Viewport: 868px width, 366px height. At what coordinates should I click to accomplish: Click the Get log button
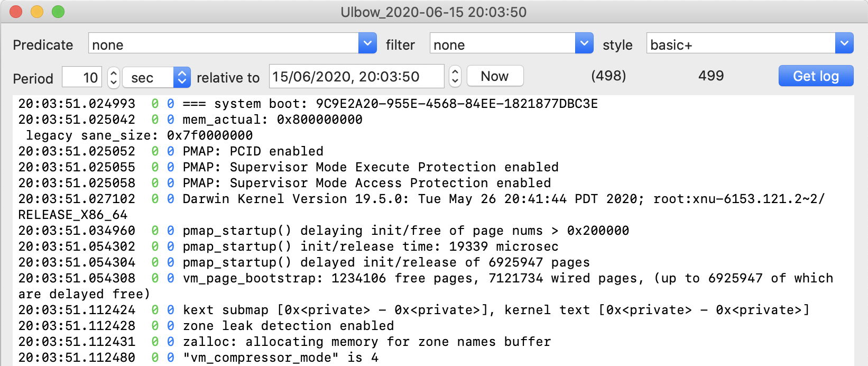coord(815,76)
